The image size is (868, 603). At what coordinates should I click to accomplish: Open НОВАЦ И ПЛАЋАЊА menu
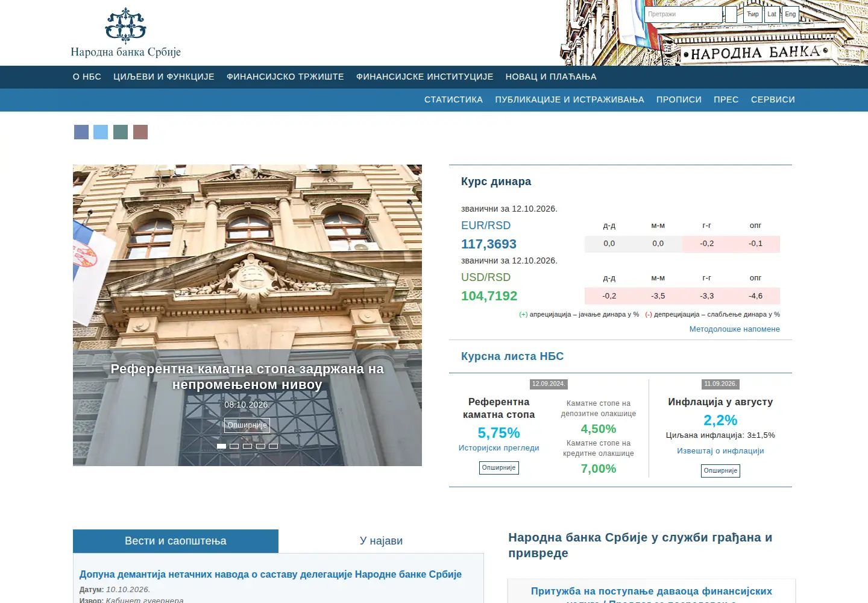(551, 77)
